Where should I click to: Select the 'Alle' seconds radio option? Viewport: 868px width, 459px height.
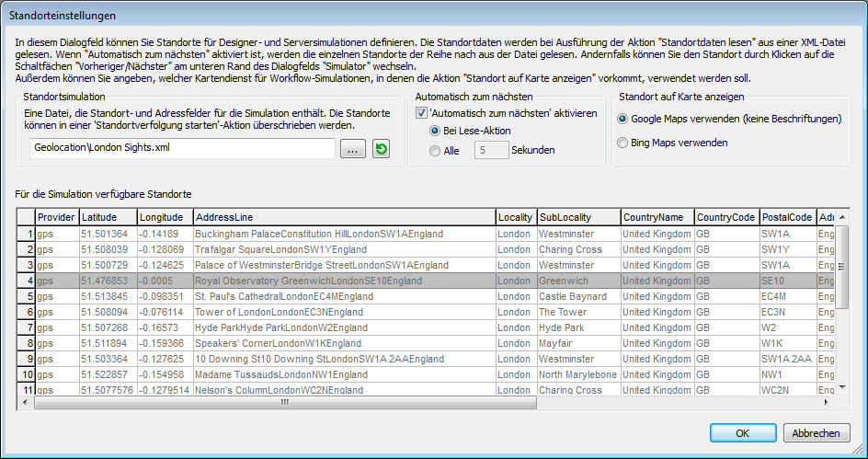coord(437,150)
